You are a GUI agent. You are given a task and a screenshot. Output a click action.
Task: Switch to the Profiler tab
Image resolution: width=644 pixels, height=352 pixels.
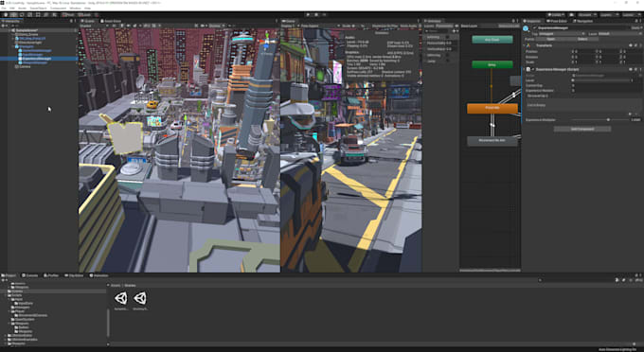pos(52,275)
